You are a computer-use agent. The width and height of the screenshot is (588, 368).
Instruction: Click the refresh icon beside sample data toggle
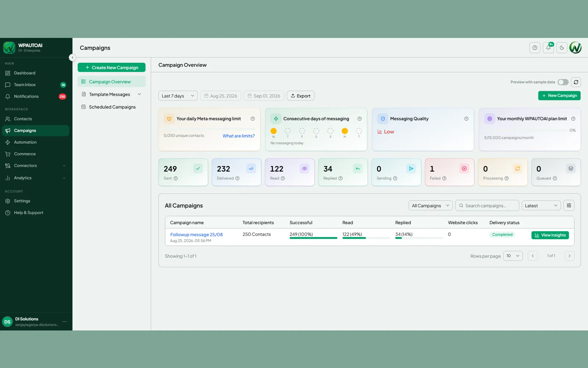pos(576,82)
